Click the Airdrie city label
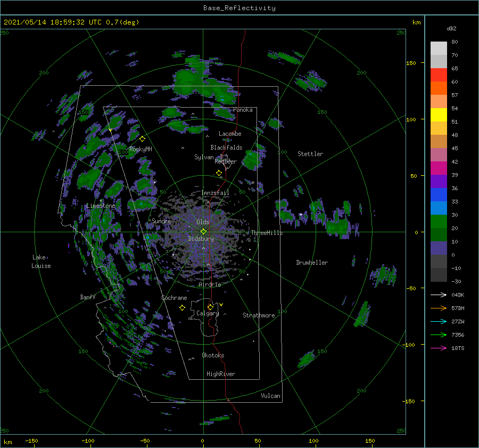Viewport: 479px width, 448px height. point(210,284)
